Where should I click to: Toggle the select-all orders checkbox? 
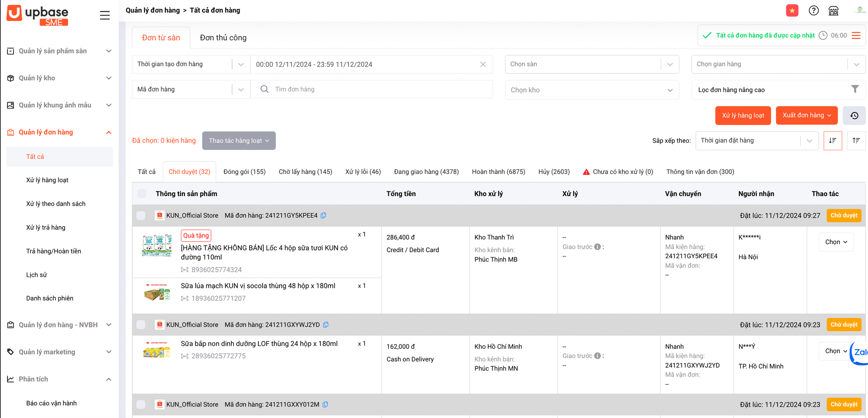coord(142,194)
